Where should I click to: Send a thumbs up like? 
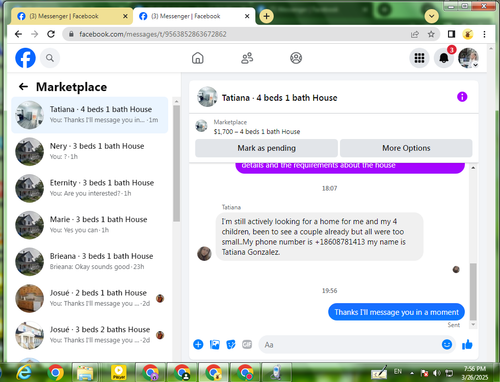click(467, 344)
